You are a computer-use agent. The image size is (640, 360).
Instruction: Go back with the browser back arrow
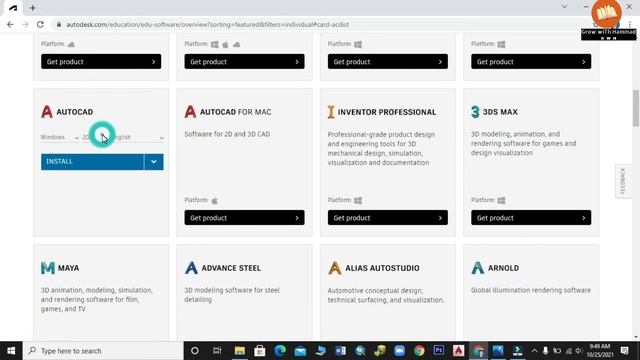pyautogui.click(x=10, y=24)
